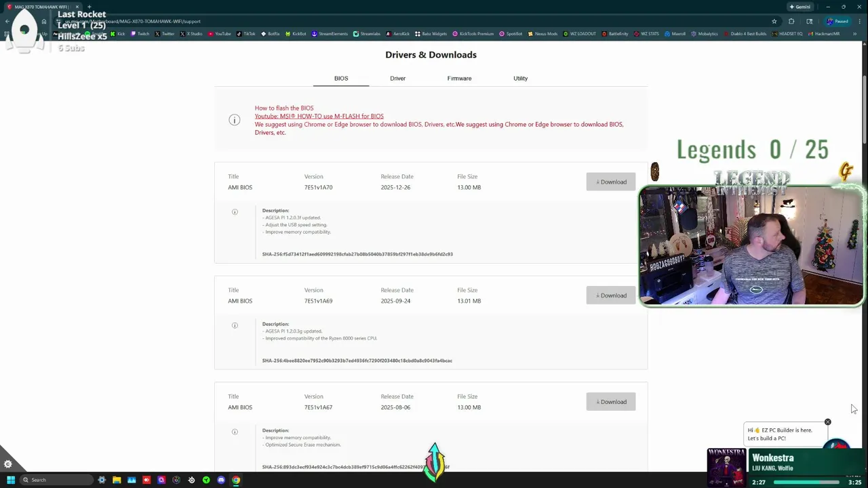Open a new browser tab
The image size is (868, 488).
click(x=89, y=7)
